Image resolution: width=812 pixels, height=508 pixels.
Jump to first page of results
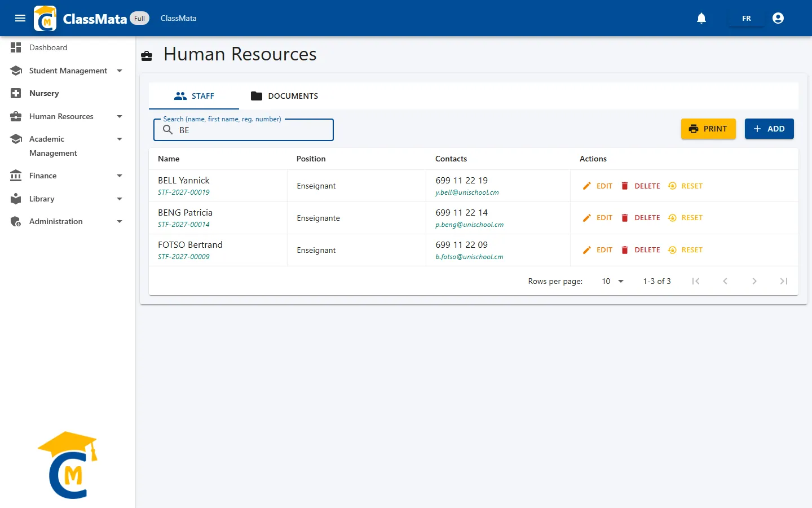pos(696,281)
